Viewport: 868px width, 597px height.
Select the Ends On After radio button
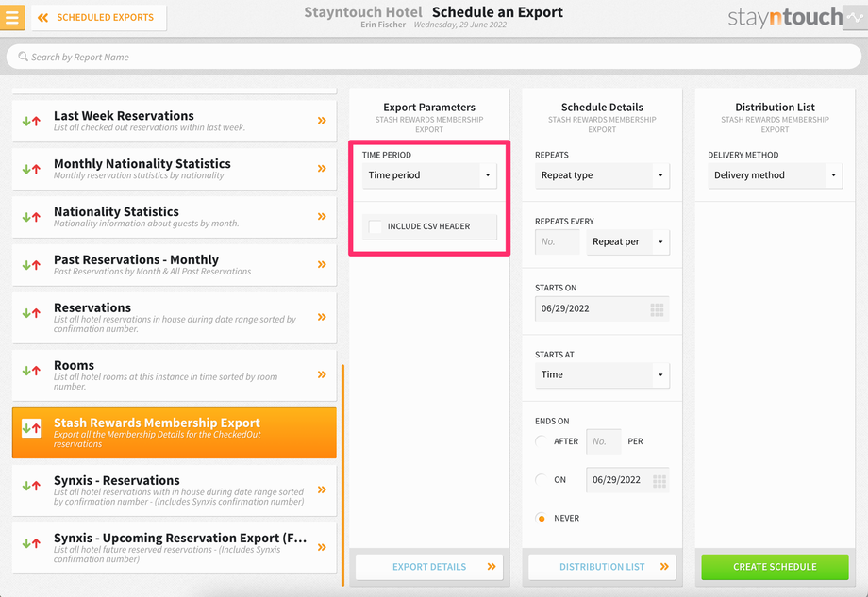[x=541, y=441]
